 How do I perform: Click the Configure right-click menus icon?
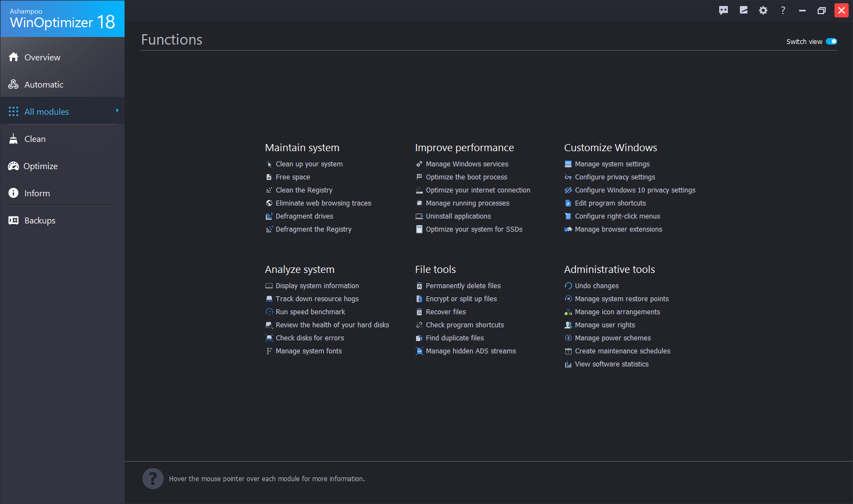point(568,216)
